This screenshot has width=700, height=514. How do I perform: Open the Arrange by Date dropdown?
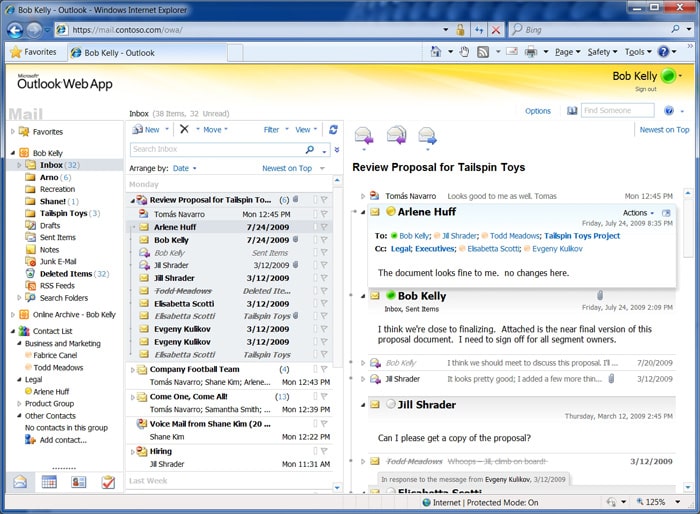tap(184, 169)
